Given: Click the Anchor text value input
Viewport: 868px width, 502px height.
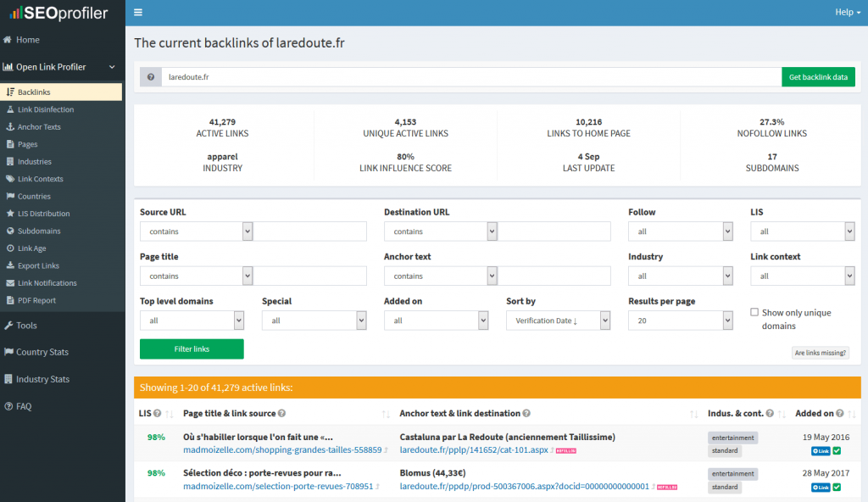Looking at the screenshot, I should [x=554, y=276].
